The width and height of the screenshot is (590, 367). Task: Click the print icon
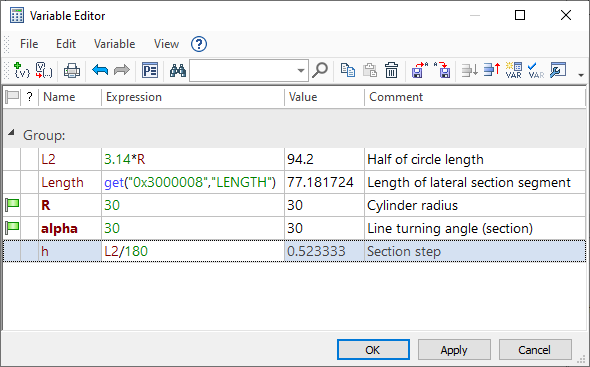tap(71, 70)
